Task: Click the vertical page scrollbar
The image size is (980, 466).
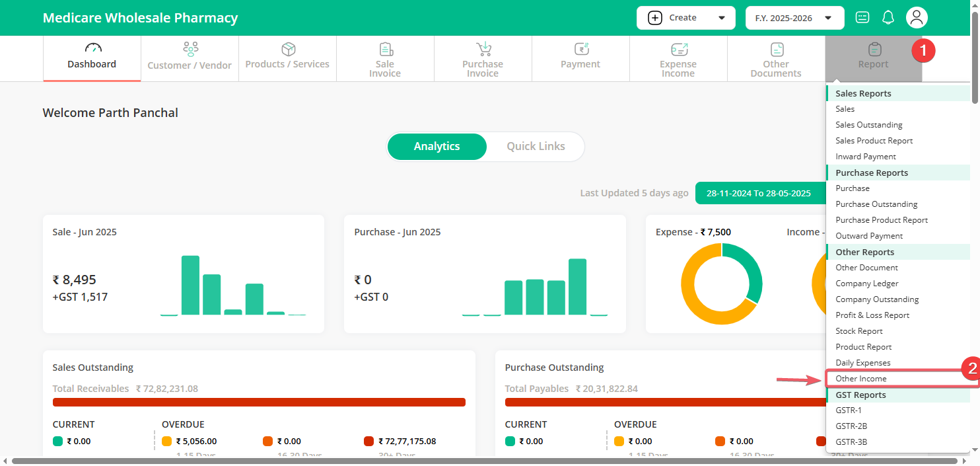Action: coord(975,58)
